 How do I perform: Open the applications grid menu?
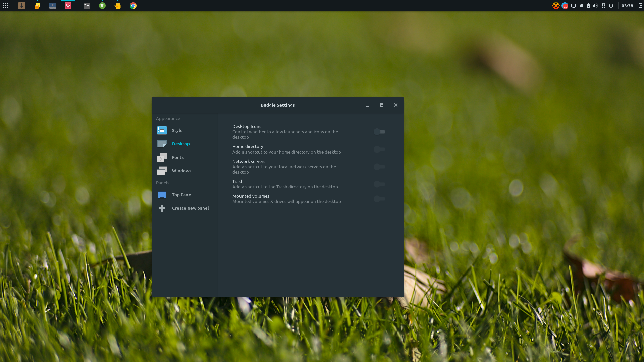pos(5,6)
